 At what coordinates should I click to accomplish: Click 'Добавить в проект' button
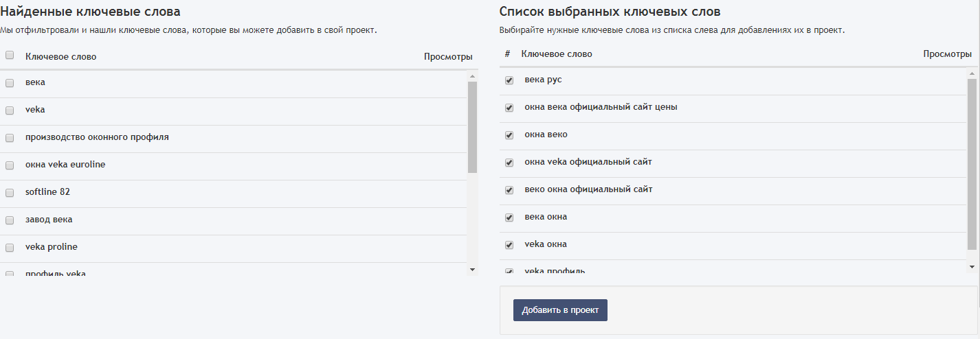[560, 310]
